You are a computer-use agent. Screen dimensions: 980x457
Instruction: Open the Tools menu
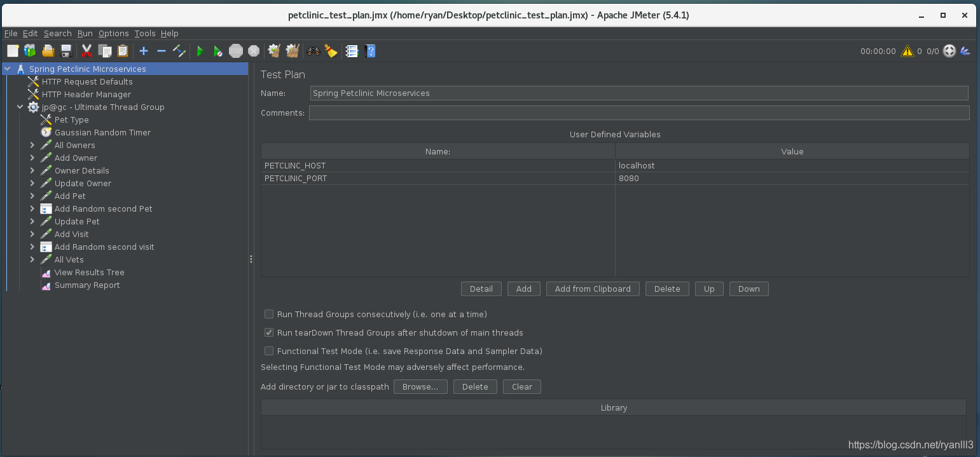click(145, 33)
